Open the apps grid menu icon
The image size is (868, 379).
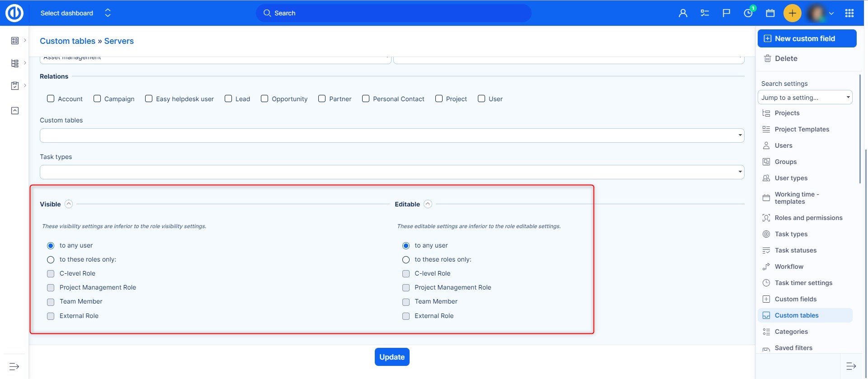pos(849,13)
